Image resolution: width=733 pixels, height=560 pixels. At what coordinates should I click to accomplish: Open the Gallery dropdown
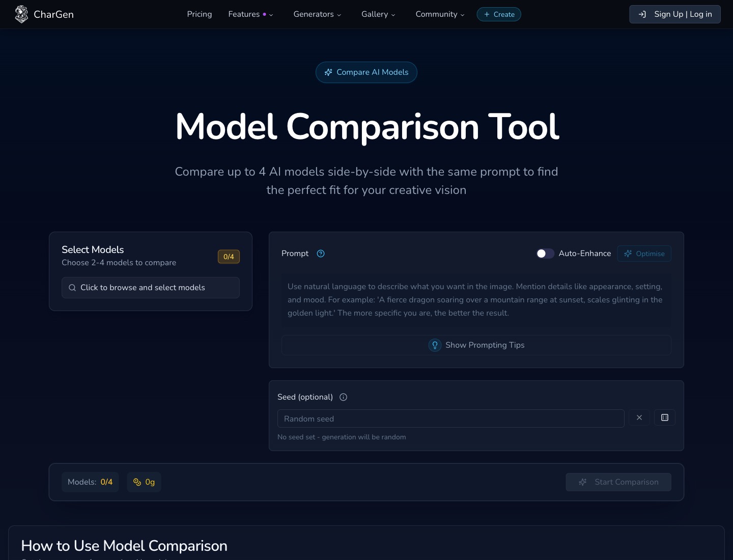(378, 14)
